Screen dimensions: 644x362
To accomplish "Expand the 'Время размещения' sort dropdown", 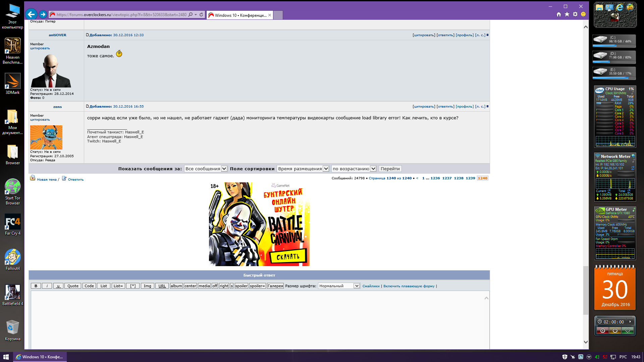I will click(303, 169).
